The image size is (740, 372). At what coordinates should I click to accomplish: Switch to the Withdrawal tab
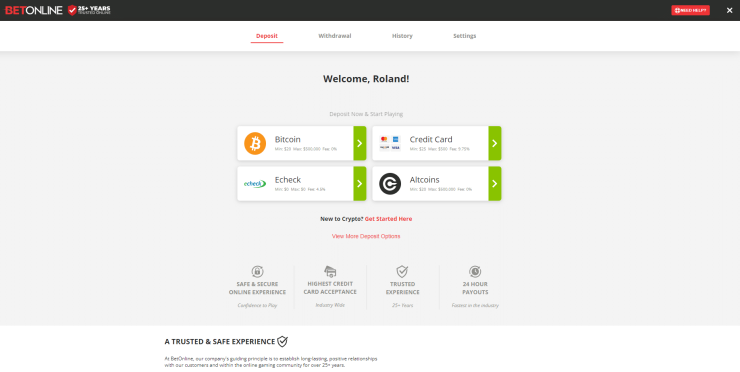click(x=335, y=36)
